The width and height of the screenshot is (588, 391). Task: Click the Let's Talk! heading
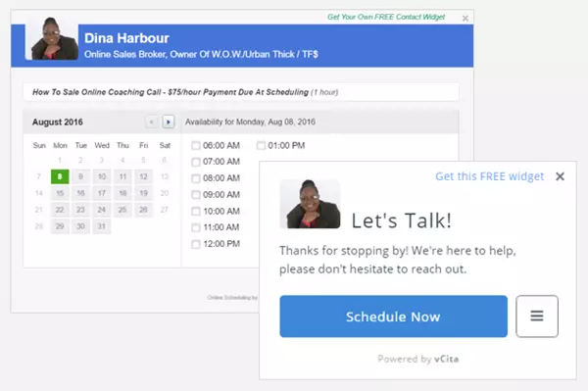[401, 220]
